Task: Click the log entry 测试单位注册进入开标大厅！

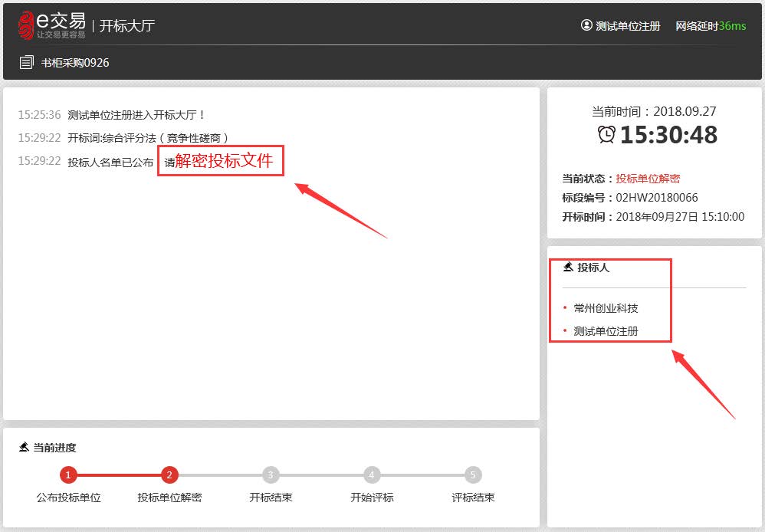Action: (x=137, y=115)
